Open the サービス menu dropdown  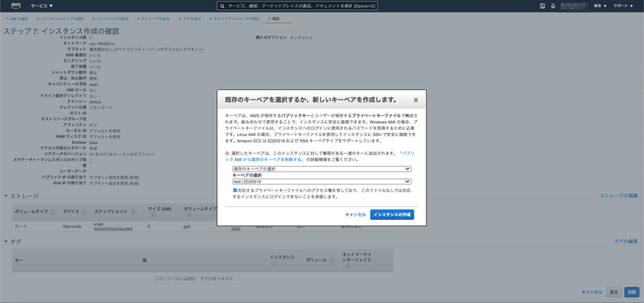(42, 6)
